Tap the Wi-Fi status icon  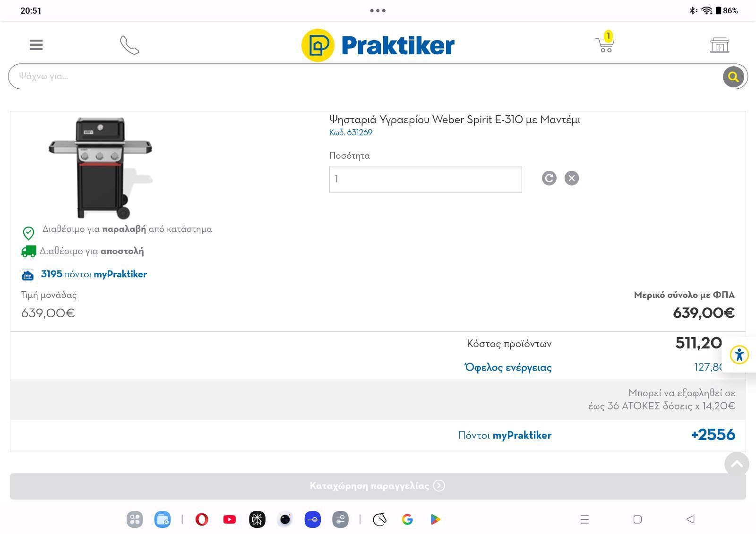(x=707, y=10)
